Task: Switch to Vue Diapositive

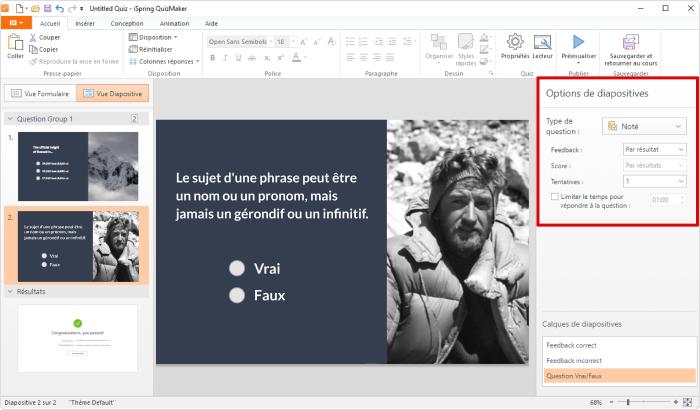Action: pos(112,93)
